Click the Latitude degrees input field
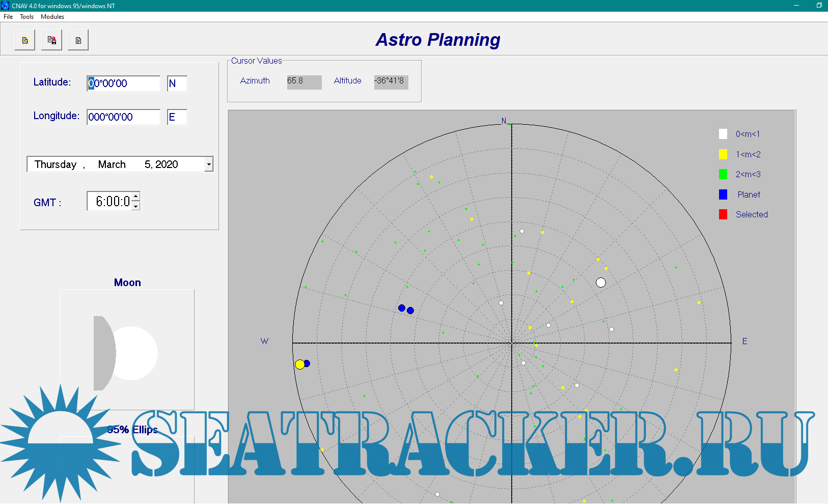Screen dimensions: 828x504 (123, 83)
